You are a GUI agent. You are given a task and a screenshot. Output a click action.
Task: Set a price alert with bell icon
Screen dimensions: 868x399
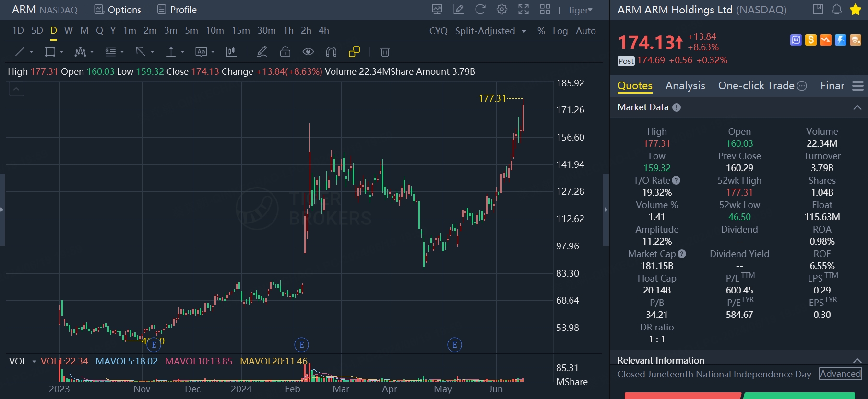837,9
